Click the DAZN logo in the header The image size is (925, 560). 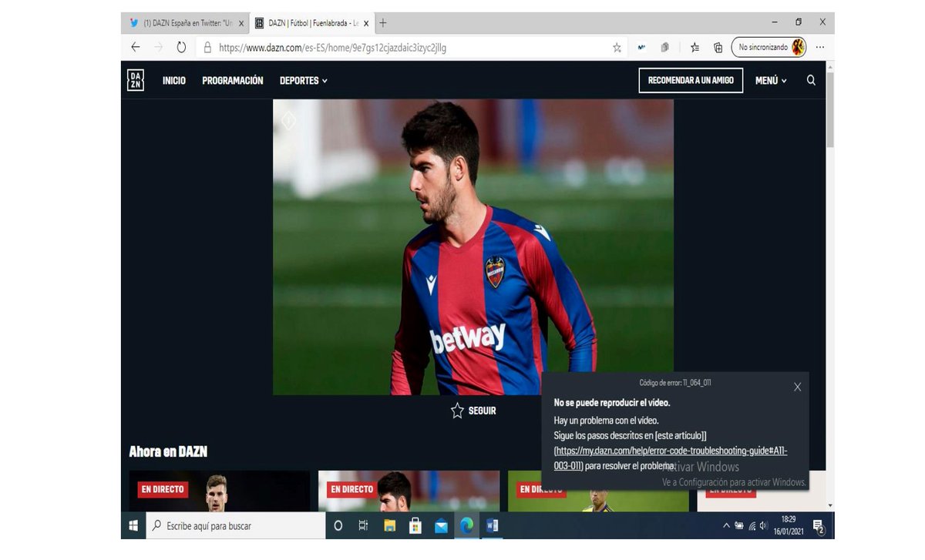click(135, 80)
